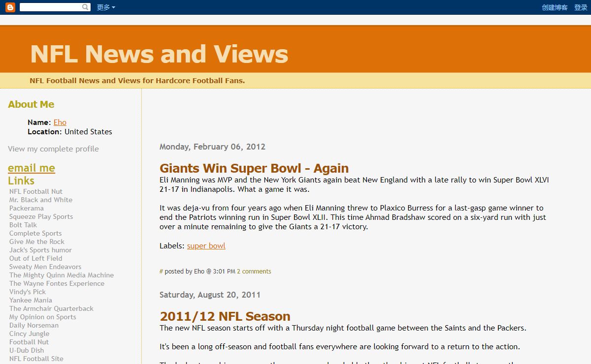Open the 更多 dropdown menu
This screenshot has width=591, height=364.
tap(106, 7)
